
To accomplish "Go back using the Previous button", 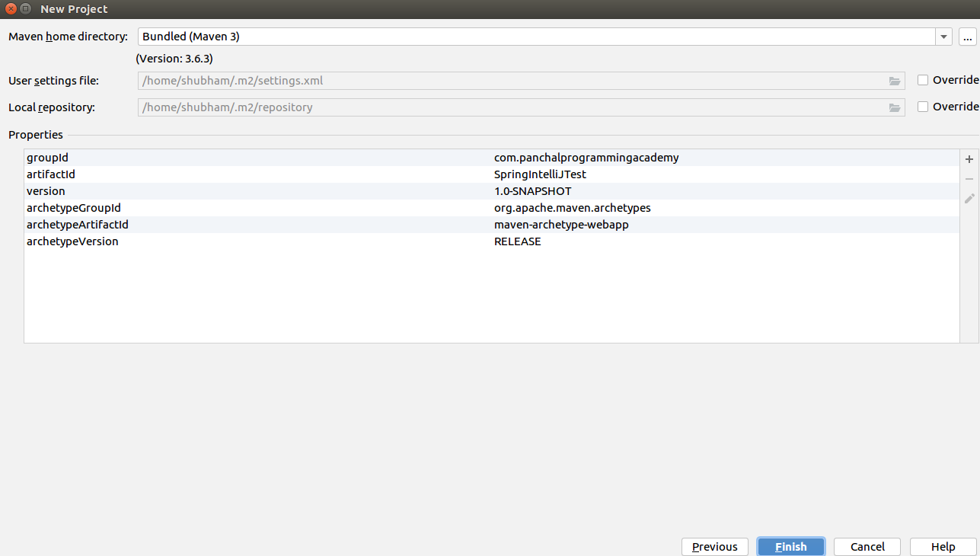I will click(714, 546).
